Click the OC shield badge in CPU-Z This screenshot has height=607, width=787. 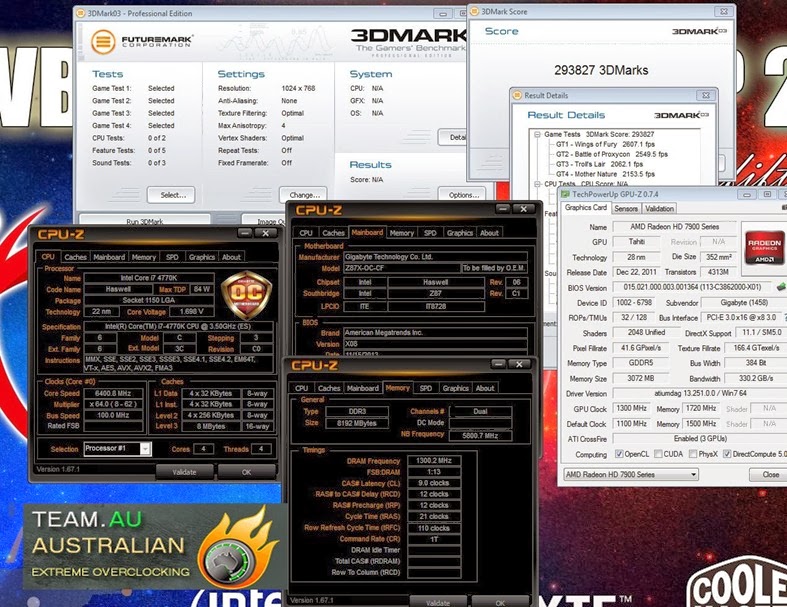pyautogui.click(x=246, y=295)
